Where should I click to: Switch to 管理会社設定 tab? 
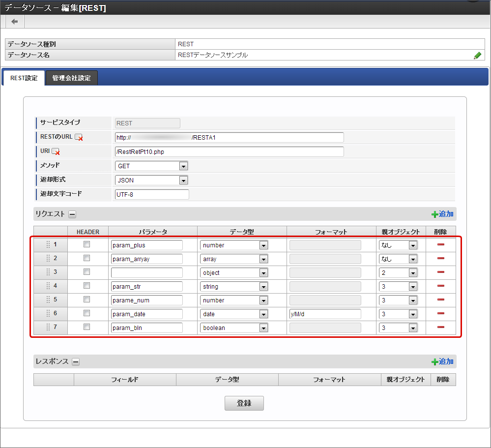[71, 78]
